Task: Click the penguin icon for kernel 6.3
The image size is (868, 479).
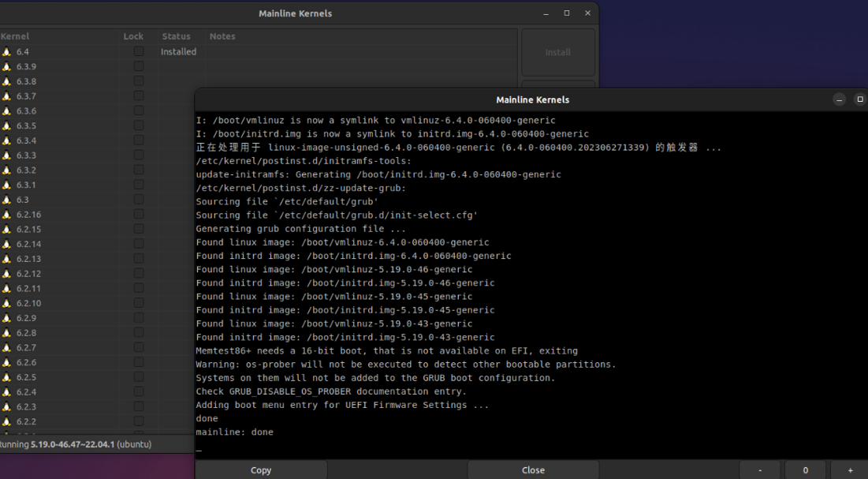Action: pos(6,200)
